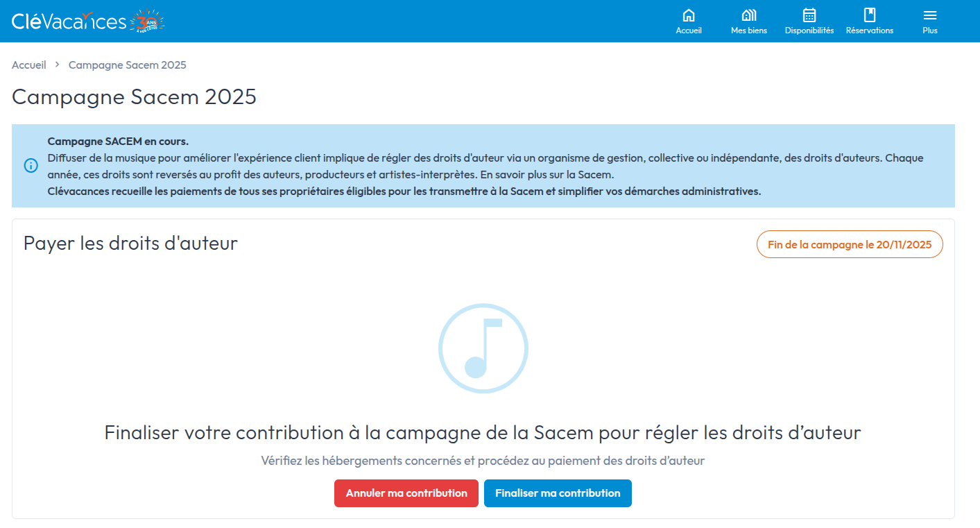The image size is (980, 528).
Task: Click Campagne SACEM en cours bold text
Action: (118, 141)
